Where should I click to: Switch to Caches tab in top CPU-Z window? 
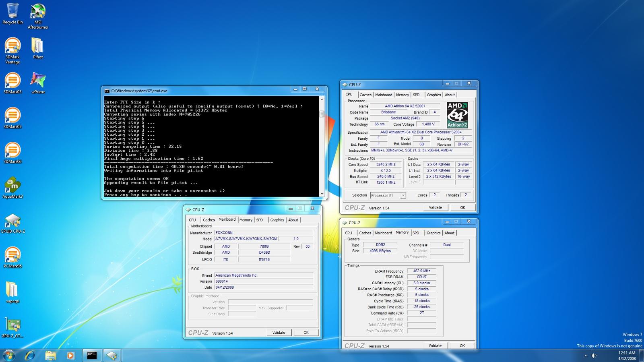pos(365,95)
